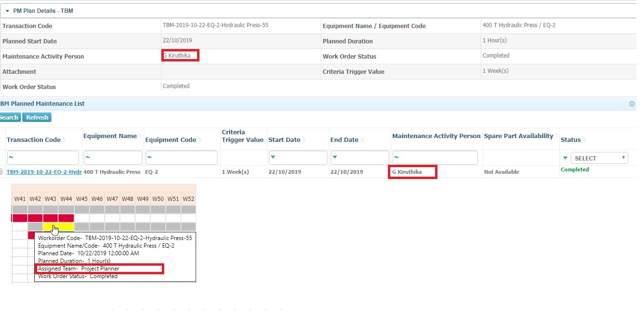This screenshot has width=644, height=330.
Task: Click the Transaction Code value in details panel
Action: click(x=216, y=25)
